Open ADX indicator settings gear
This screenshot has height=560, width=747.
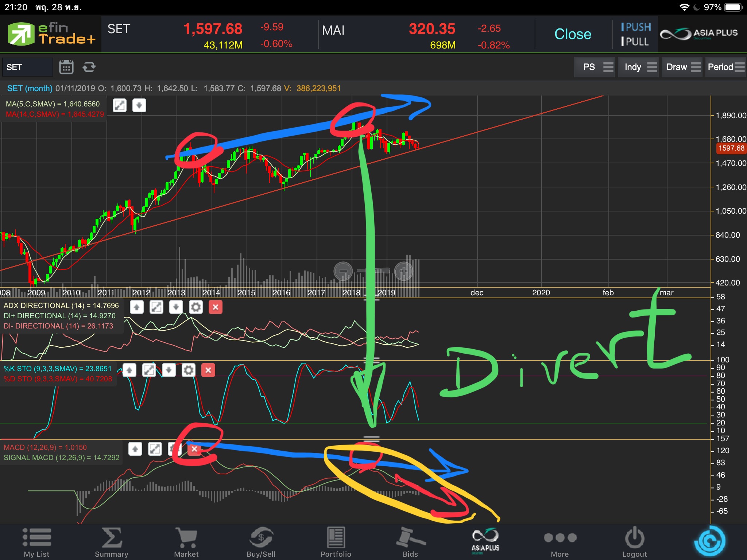196,307
